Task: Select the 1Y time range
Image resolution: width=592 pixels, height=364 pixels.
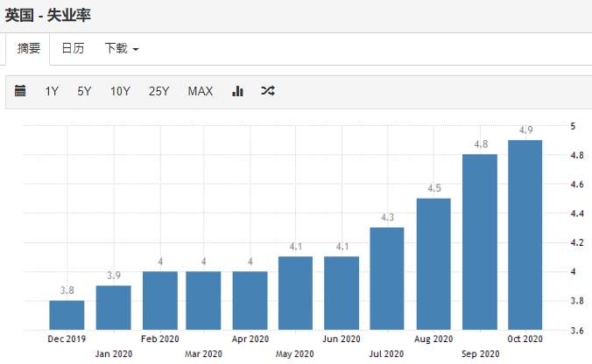Action: click(x=52, y=91)
